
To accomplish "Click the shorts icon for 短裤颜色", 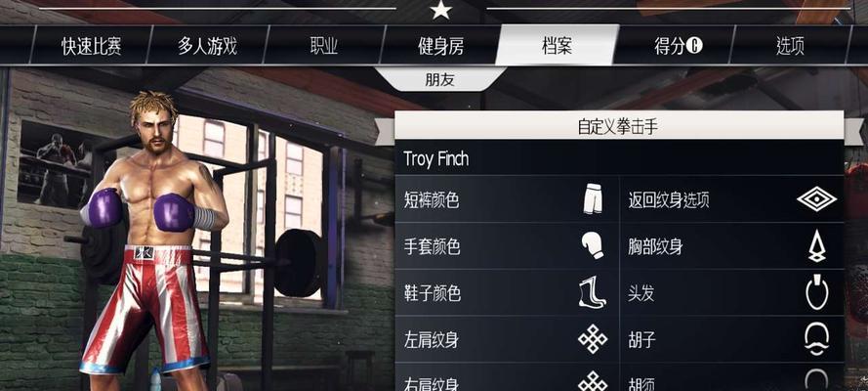I will 593,199.
